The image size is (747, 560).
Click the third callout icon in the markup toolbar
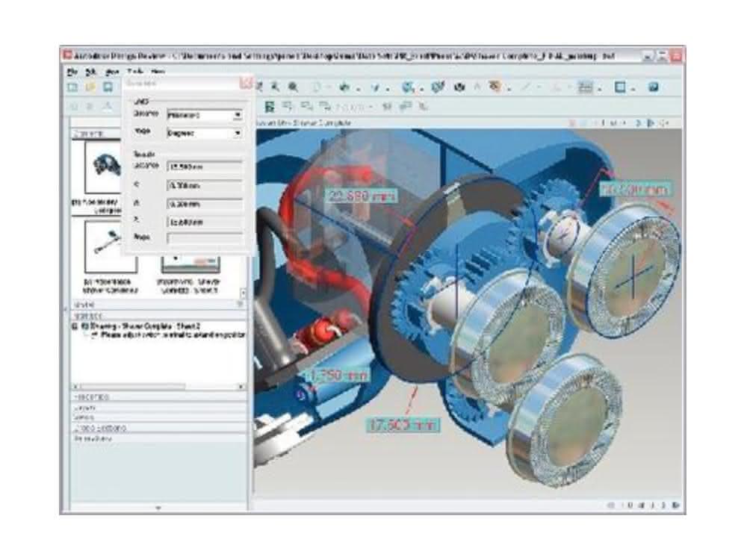click(x=307, y=106)
